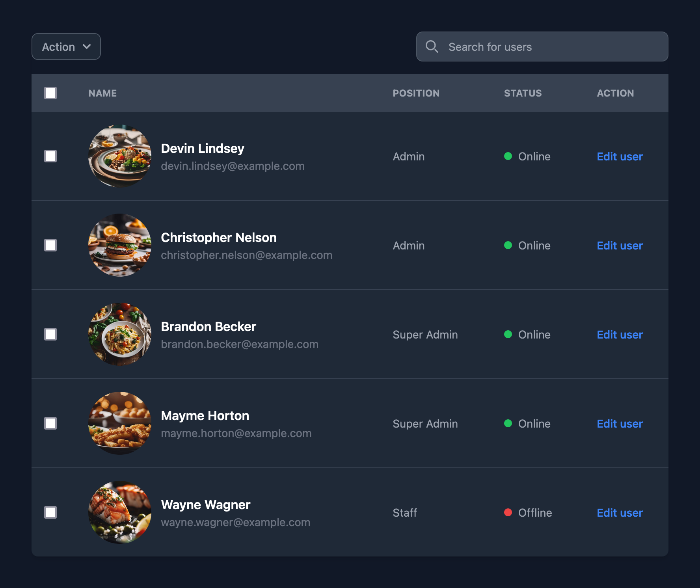700x588 pixels.
Task: Click email christopher.nelson@example.com
Action: pos(246,255)
